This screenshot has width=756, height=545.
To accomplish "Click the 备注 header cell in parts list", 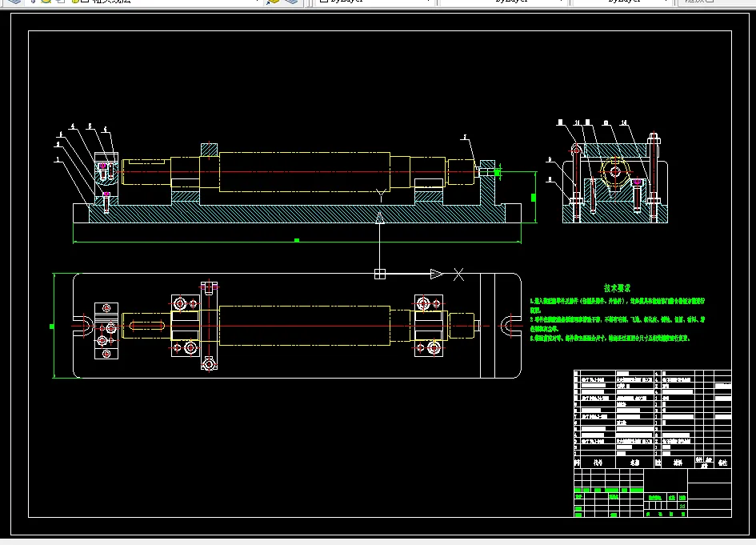I will coord(722,463).
